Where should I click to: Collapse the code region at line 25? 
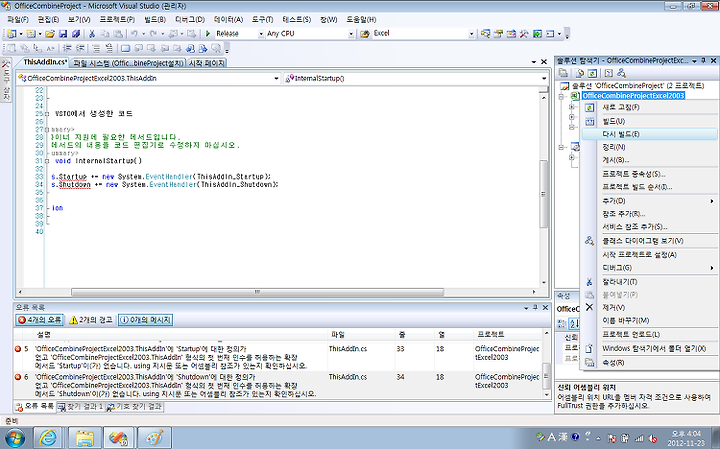click(x=47, y=114)
